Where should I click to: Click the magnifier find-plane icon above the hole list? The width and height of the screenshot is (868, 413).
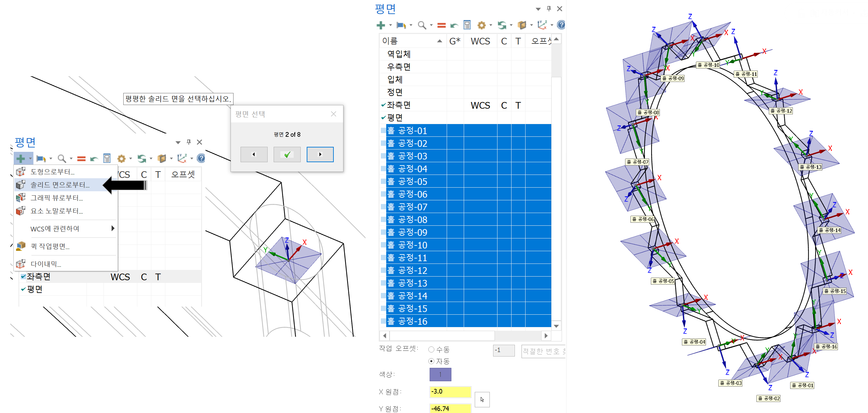pos(422,25)
